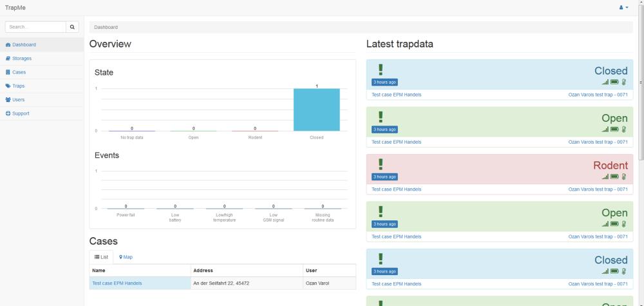Screen dimensions: 644x306
Task: Click the '3 hours ago' badge on Rodent card
Action: point(384,177)
